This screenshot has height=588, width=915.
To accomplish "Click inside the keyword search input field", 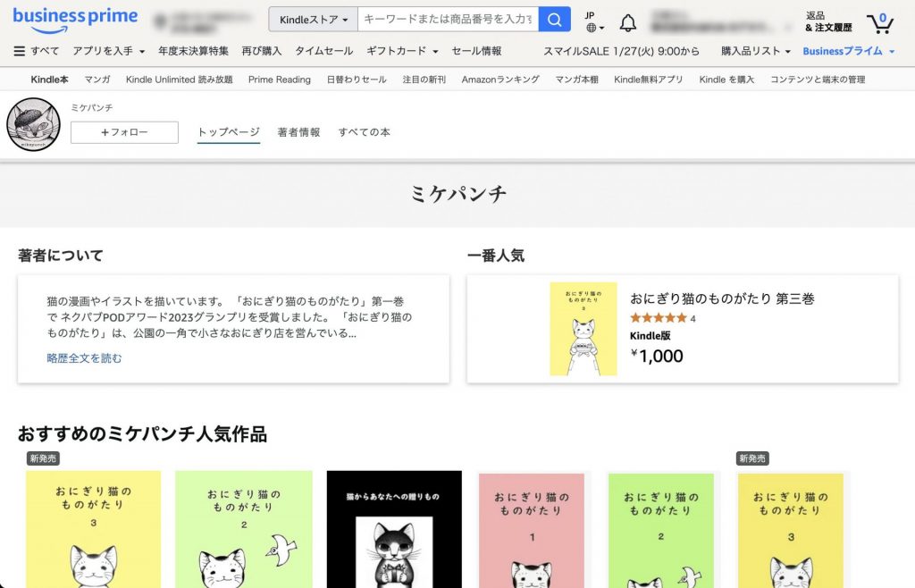I will tap(447, 18).
